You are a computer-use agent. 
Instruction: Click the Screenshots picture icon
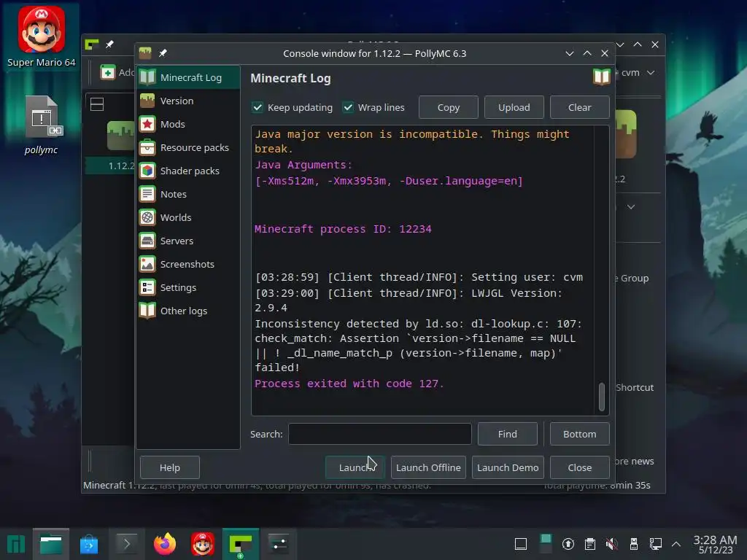[x=147, y=264]
